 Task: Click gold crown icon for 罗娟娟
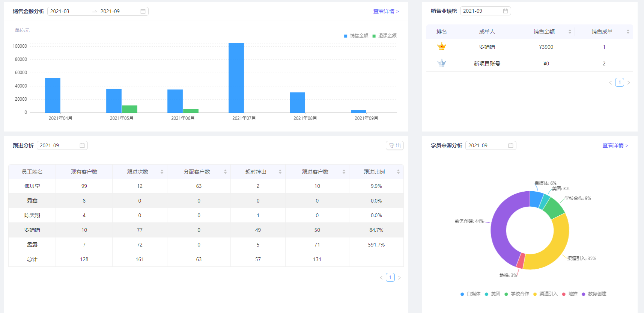click(x=442, y=47)
